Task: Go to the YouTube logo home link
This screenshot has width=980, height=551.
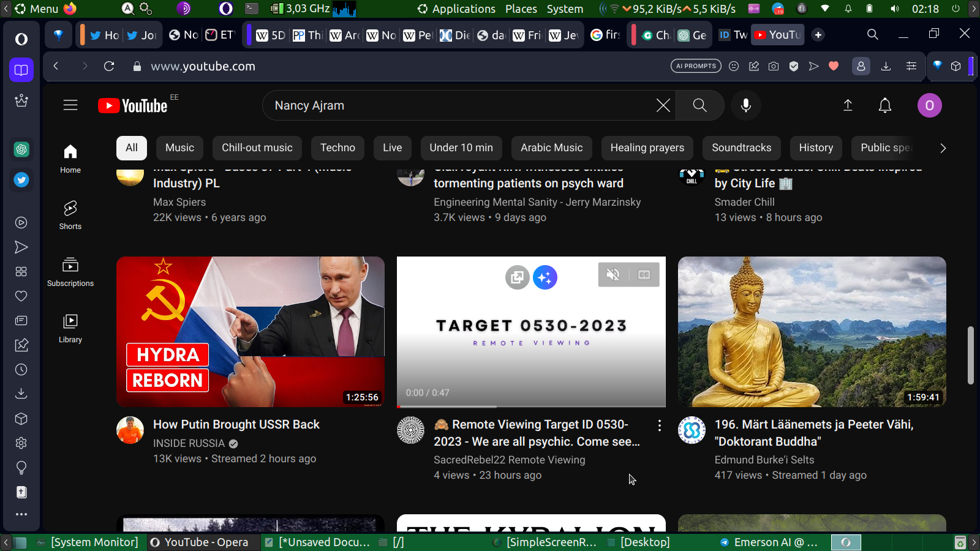Action: (x=133, y=106)
